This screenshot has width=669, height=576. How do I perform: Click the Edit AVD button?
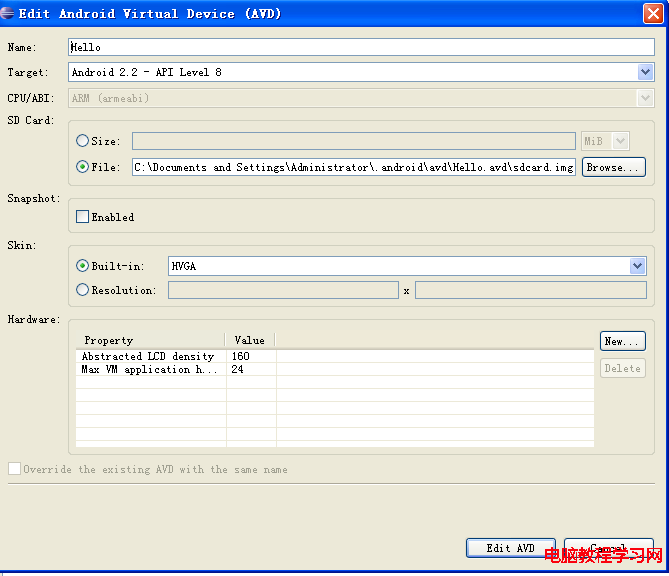click(x=511, y=548)
